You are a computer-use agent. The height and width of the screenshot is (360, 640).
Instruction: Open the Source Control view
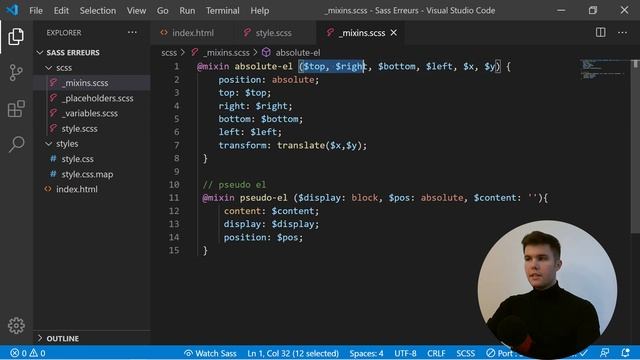click(16, 73)
